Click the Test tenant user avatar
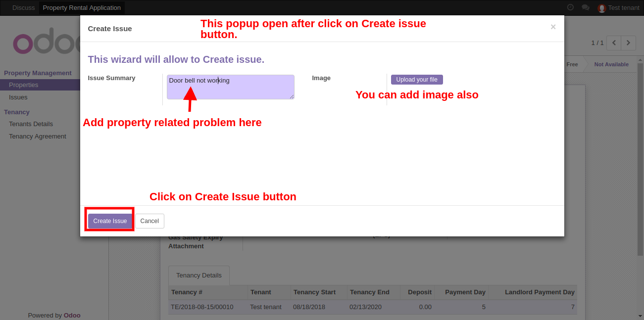644x320 pixels. coord(601,8)
